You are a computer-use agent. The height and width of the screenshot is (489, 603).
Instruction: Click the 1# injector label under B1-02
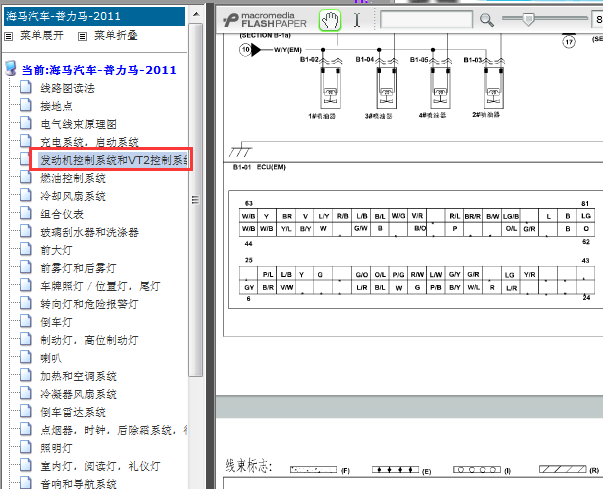pos(322,116)
